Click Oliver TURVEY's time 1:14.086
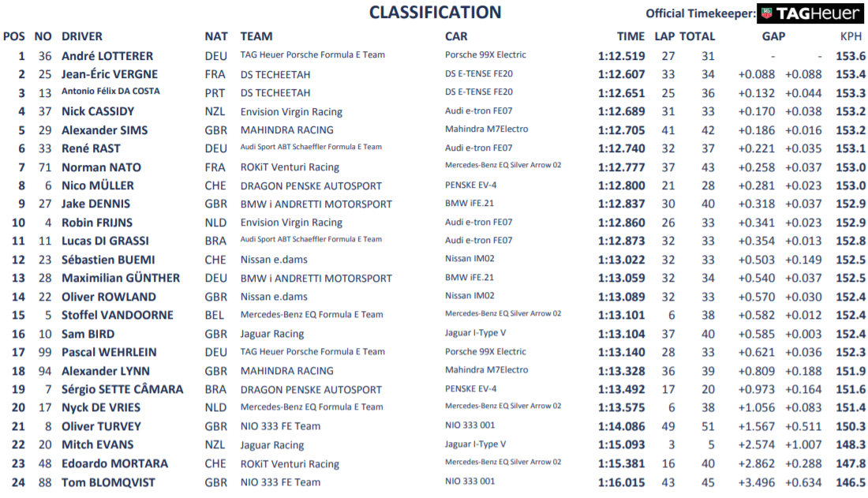Screen dimensions: 868x498 tap(621, 426)
